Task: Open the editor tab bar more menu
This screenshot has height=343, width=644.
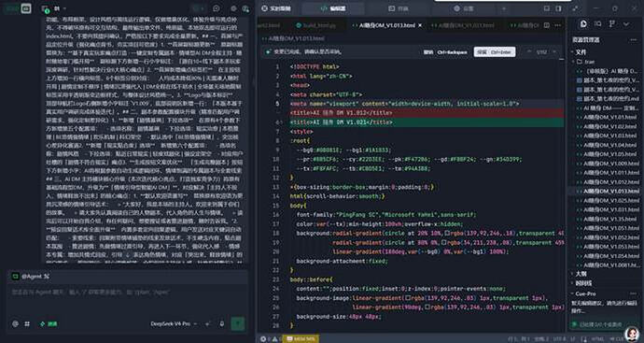Action: coord(557,25)
